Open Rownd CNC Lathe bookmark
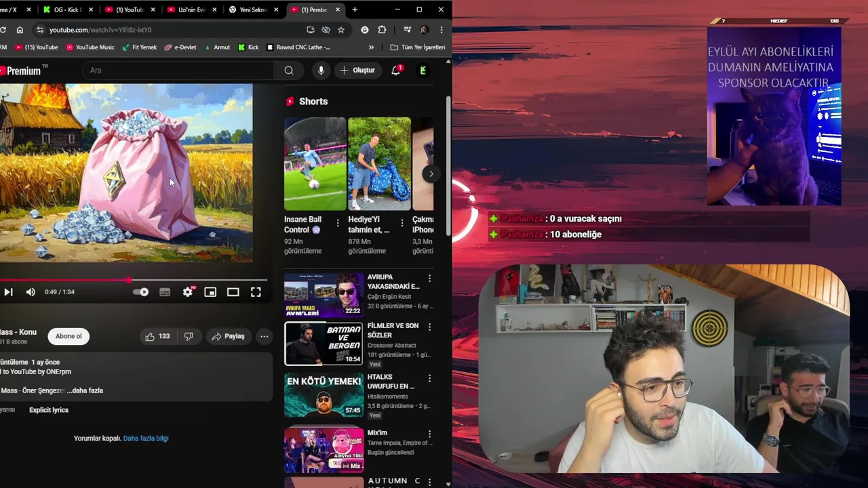Screen dimensions: 868x488 click(x=299, y=47)
